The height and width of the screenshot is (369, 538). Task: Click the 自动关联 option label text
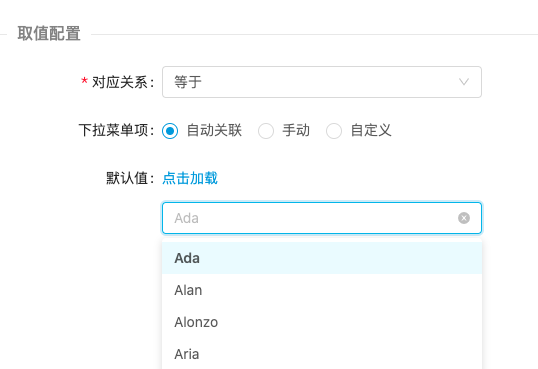(x=214, y=130)
